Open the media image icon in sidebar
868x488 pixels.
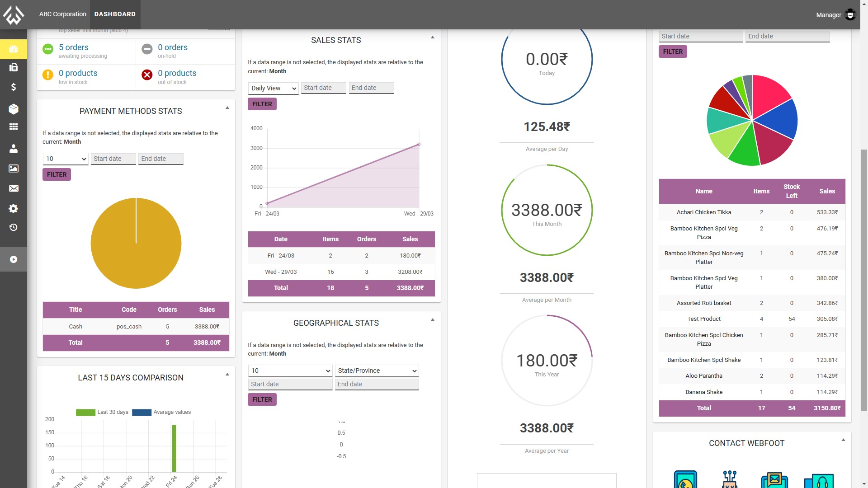14,169
